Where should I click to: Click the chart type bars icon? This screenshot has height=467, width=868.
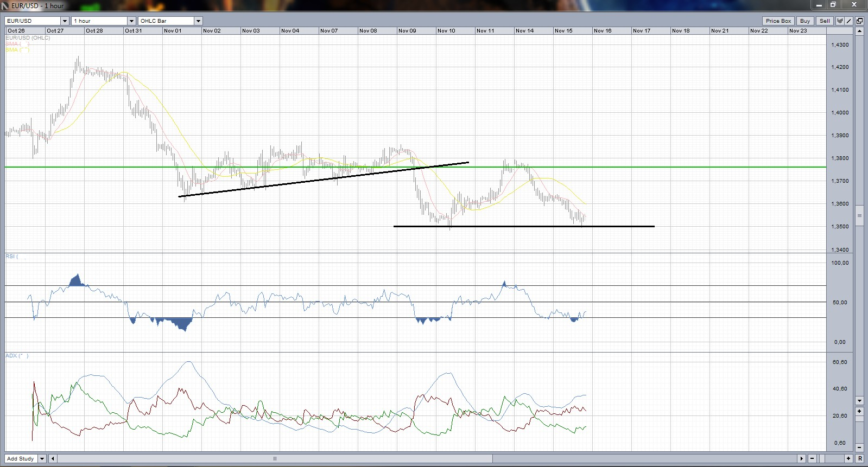(840, 21)
